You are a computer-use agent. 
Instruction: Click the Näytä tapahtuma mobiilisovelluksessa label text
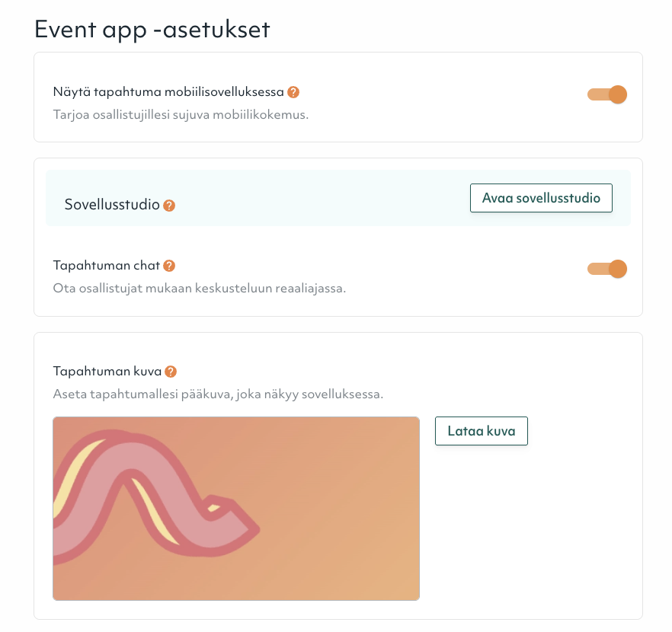coord(168,92)
